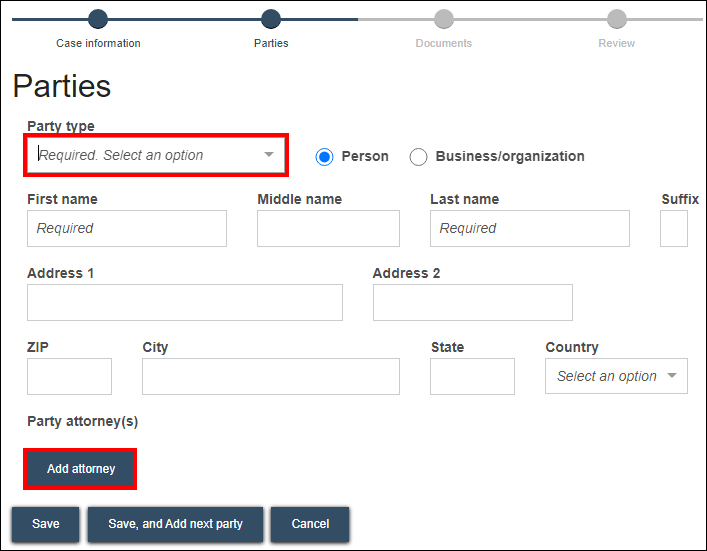Click into the Middle name field

328,228
